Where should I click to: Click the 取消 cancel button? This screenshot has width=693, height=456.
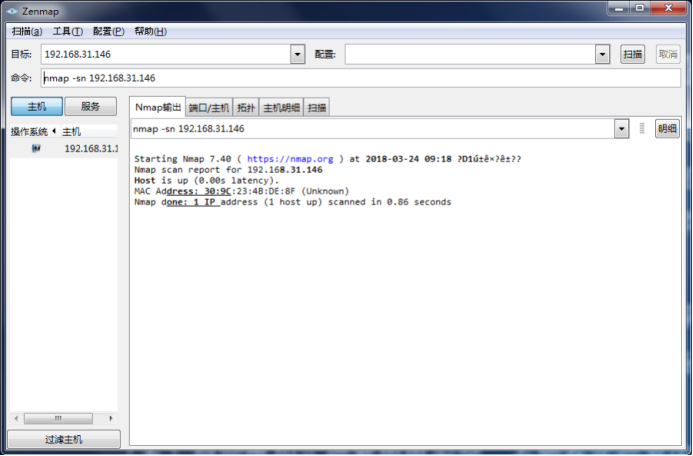(x=667, y=54)
